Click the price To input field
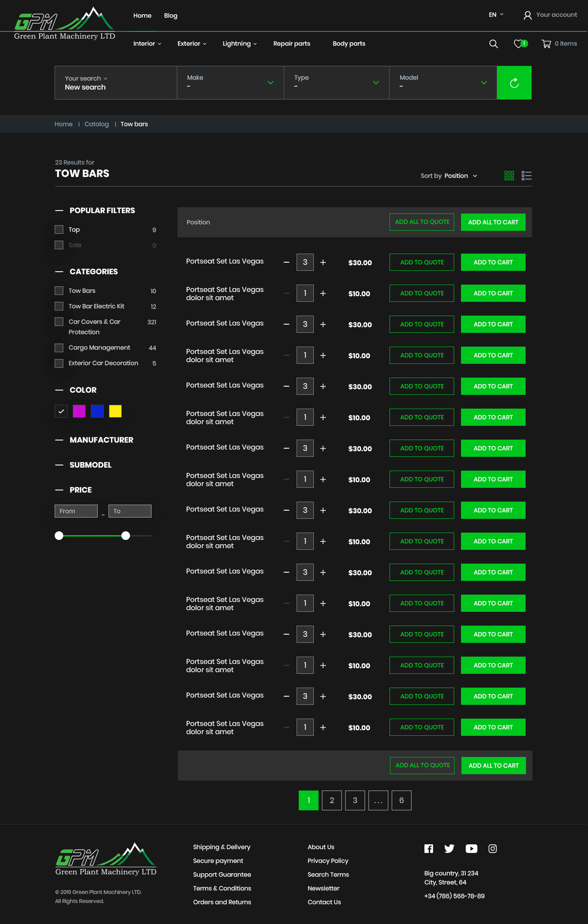Screen dimensions: 588x924 coord(130,511)
